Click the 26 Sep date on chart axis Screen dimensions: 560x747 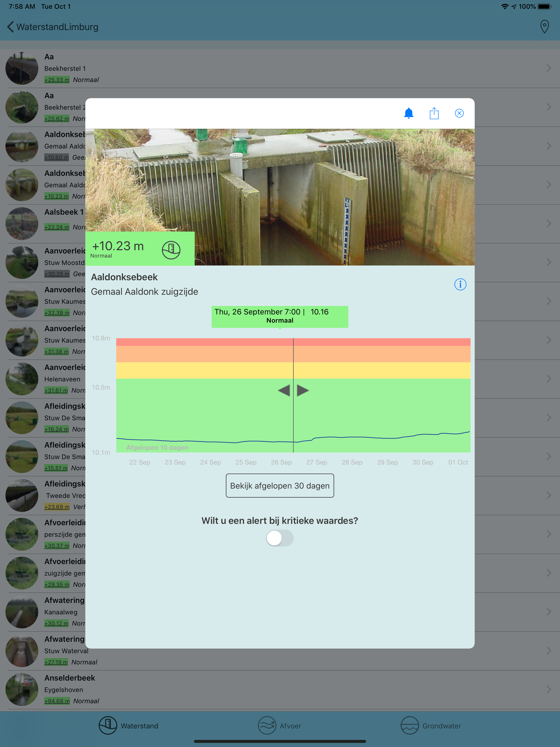(281, 462)
